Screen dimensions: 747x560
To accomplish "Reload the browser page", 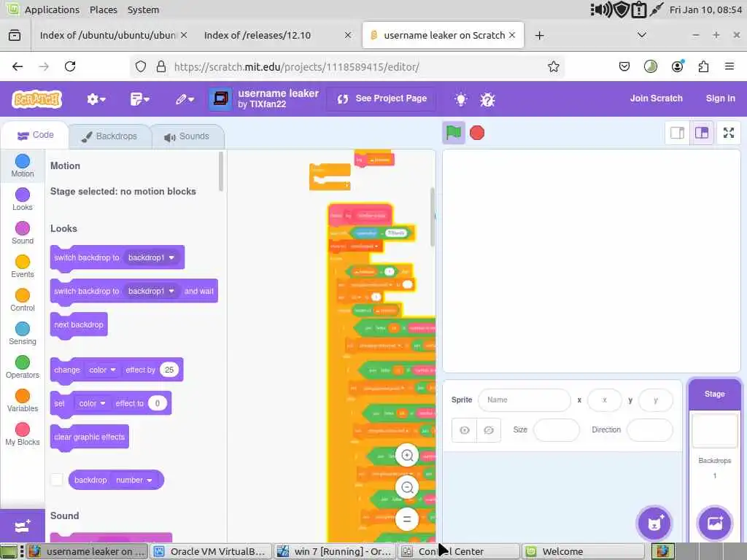I will pyautogui.click(x=70, y=66).
